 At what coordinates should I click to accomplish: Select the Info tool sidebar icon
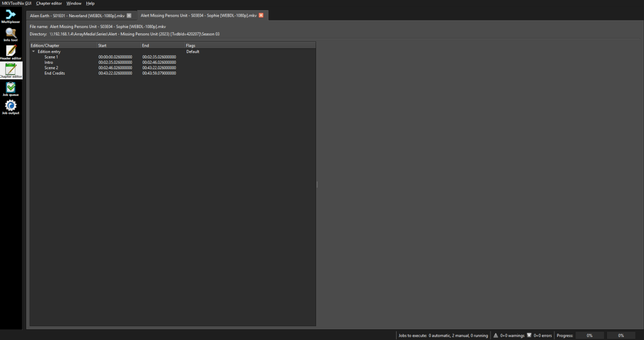(x=10, y=33)
